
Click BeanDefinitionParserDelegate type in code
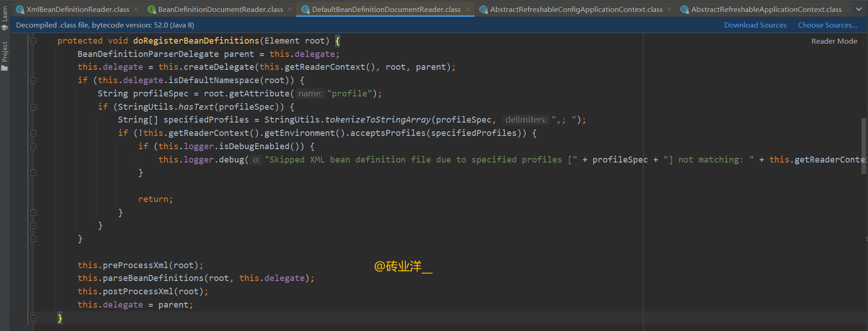tap(148, 54)
